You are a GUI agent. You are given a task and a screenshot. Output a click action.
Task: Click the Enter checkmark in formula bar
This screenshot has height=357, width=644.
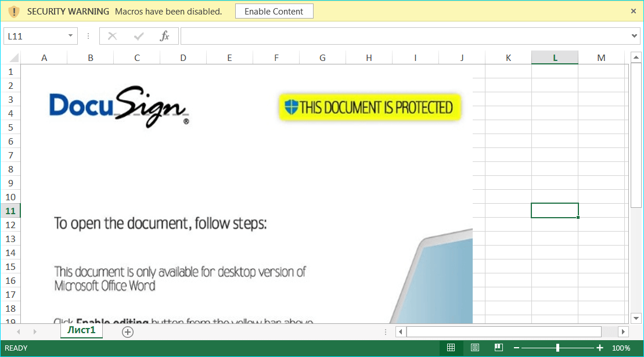click(139, 36)
